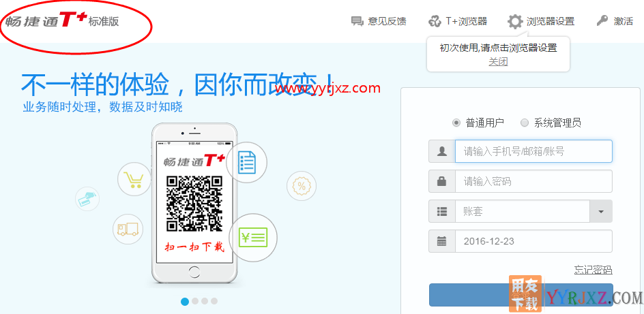Click the percent discount badge icon

[302, 187]
